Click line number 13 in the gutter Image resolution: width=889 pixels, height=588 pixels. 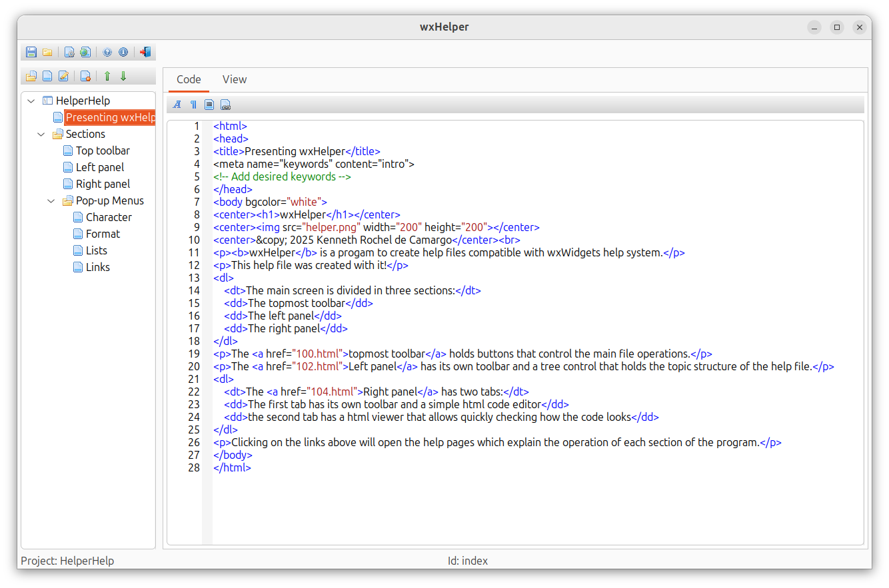pos(194,278)
